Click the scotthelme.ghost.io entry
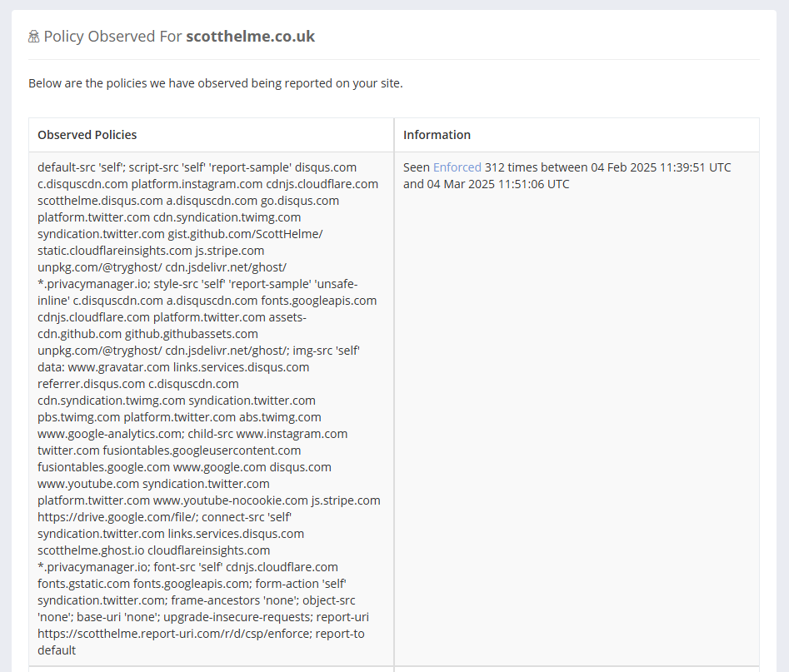 (90, 550)
